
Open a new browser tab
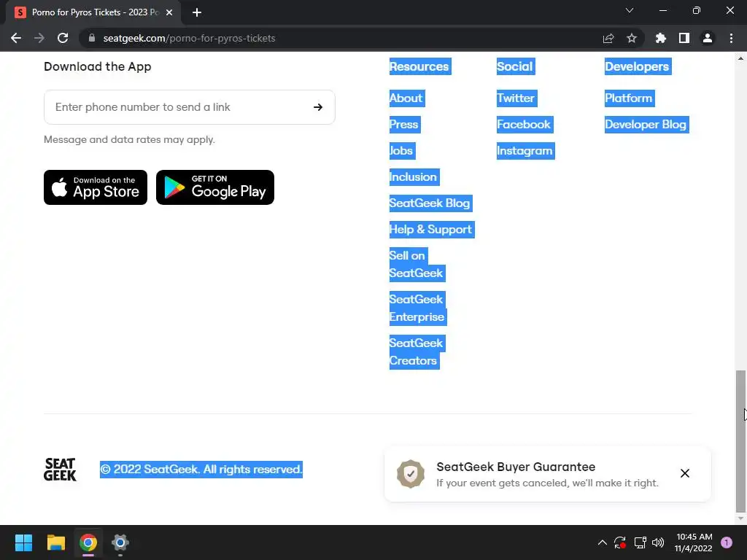coord(197,12)
